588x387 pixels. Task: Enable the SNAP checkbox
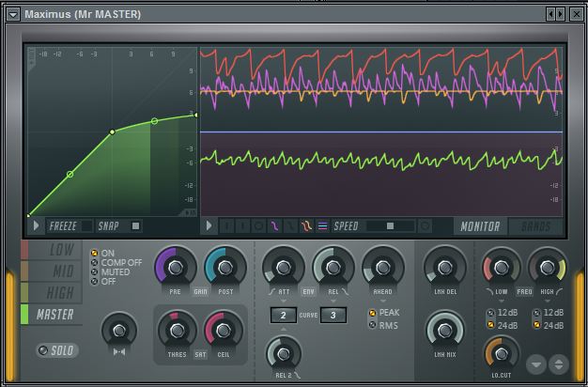coord(135,226)
